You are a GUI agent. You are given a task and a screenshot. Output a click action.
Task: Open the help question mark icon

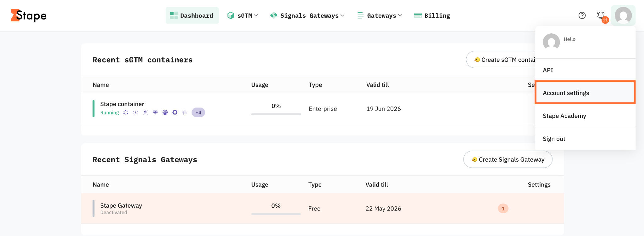point(582,15)
